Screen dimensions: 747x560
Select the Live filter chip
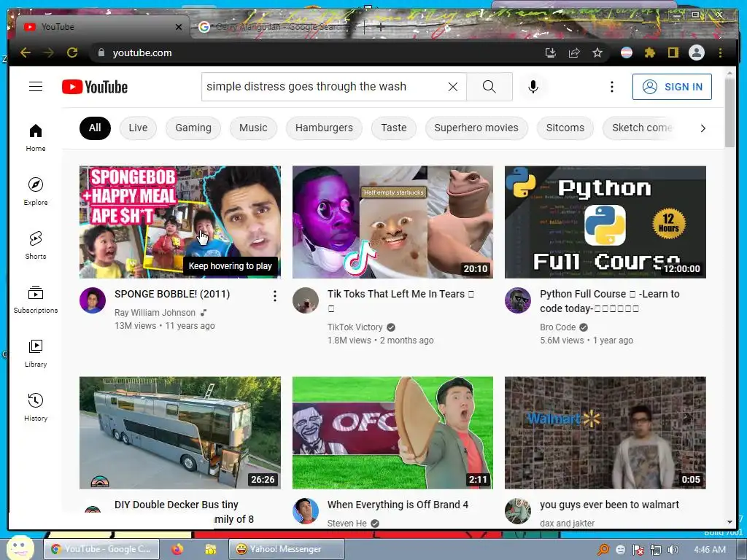138,128
